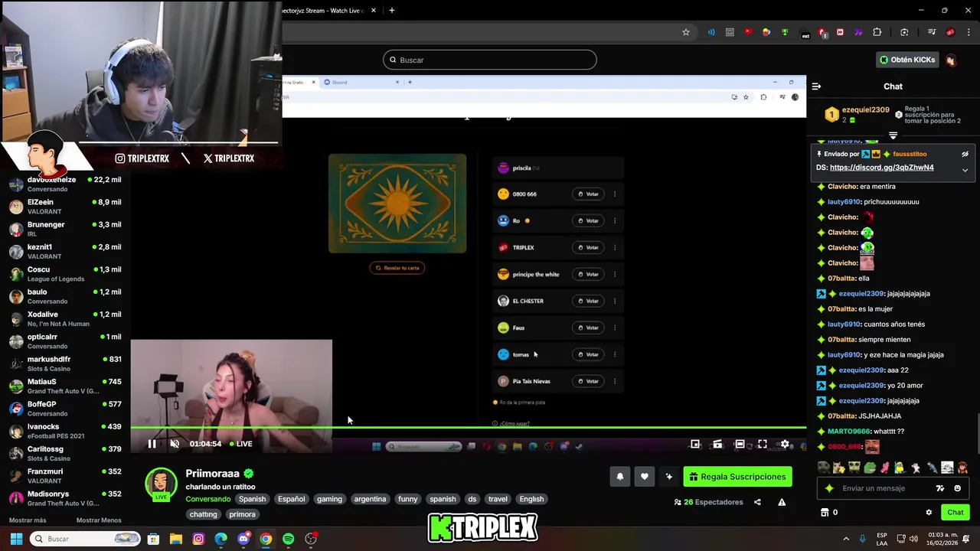The width and height of the screenshot is (980, 551).
Task: Toggle notification bell for Priimoraaa
Action: point(620,477)
